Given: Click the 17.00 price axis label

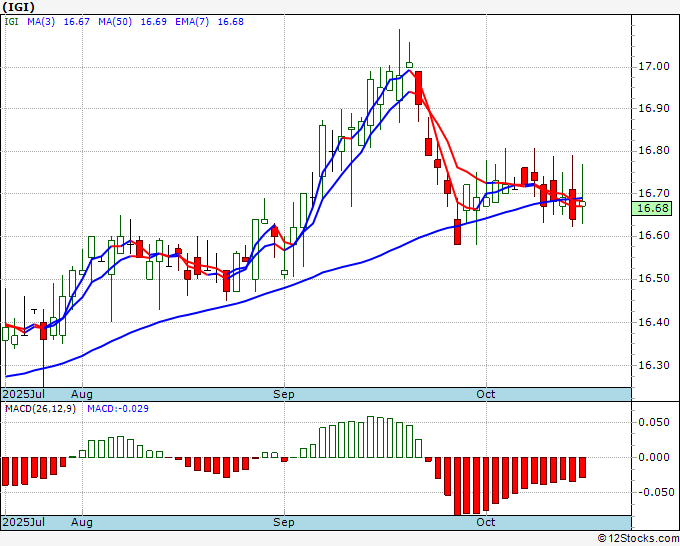Looking at the screenshot, I should point(654,66).
